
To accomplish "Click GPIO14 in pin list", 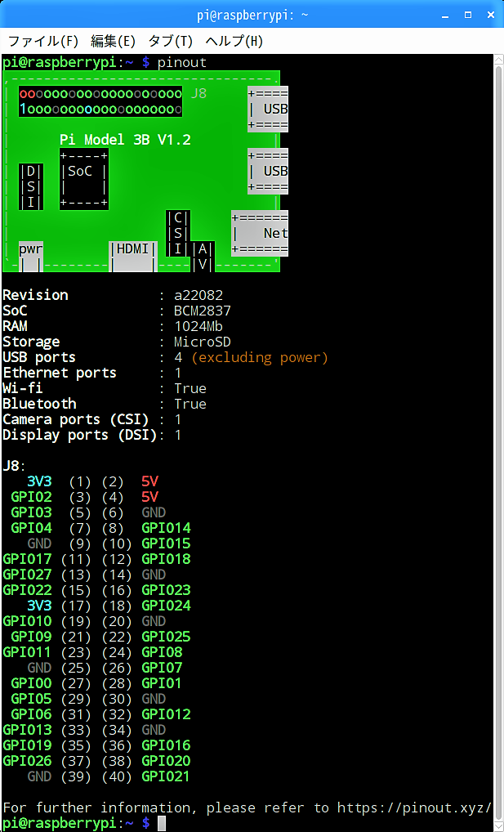I will pyautogui.click(x=166, y=529).
